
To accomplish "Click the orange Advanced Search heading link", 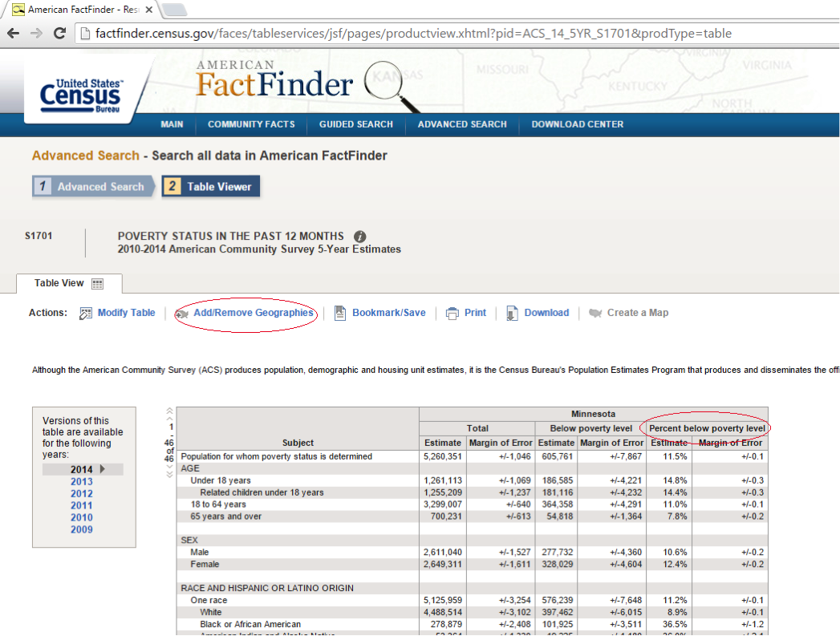I will click(86, 156).
